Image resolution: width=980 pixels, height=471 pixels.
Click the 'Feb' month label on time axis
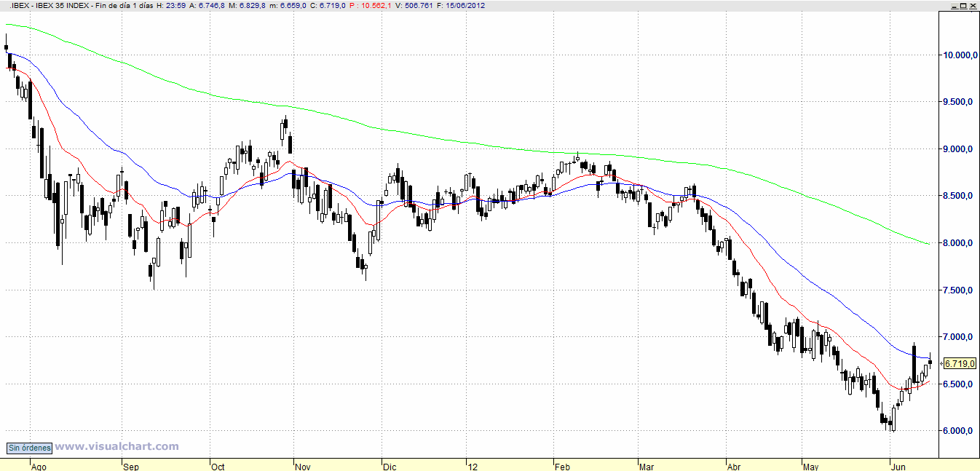click(x=562, y=467)
